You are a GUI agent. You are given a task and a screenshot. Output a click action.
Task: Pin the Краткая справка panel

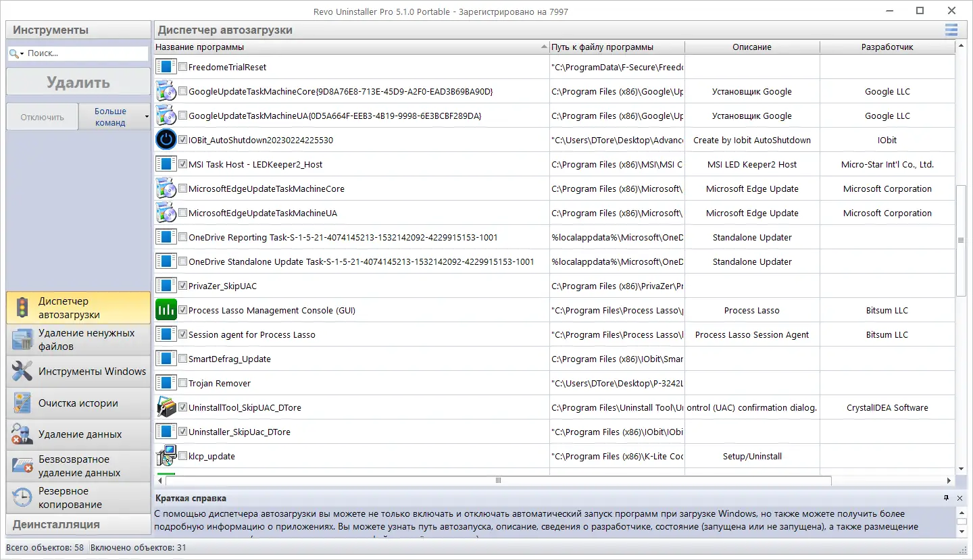[x=947, y=498]
